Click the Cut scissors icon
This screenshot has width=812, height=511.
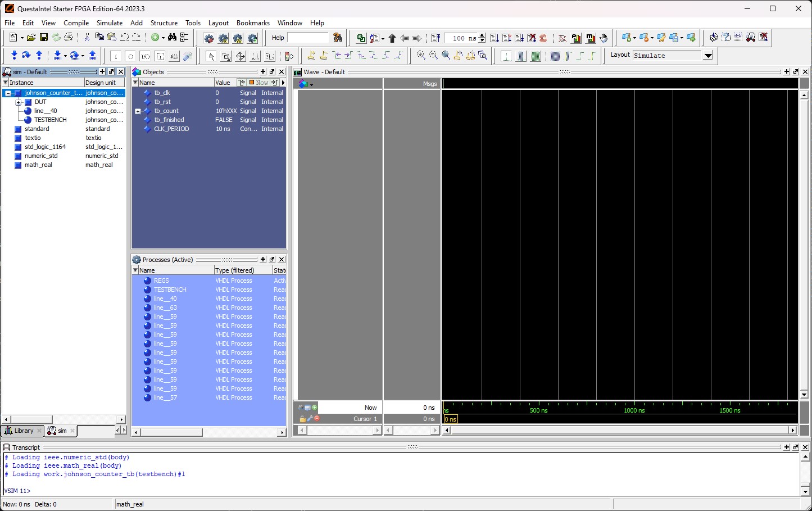click(87, 38)
